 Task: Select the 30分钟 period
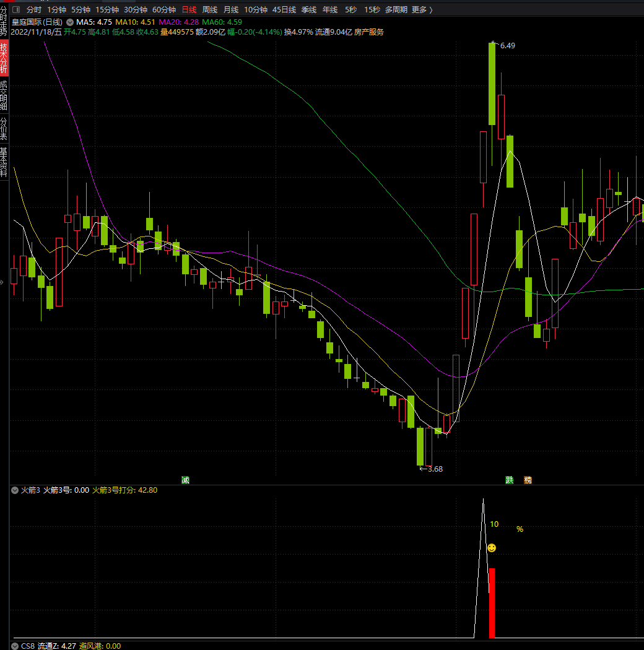(x=136, y=9)
